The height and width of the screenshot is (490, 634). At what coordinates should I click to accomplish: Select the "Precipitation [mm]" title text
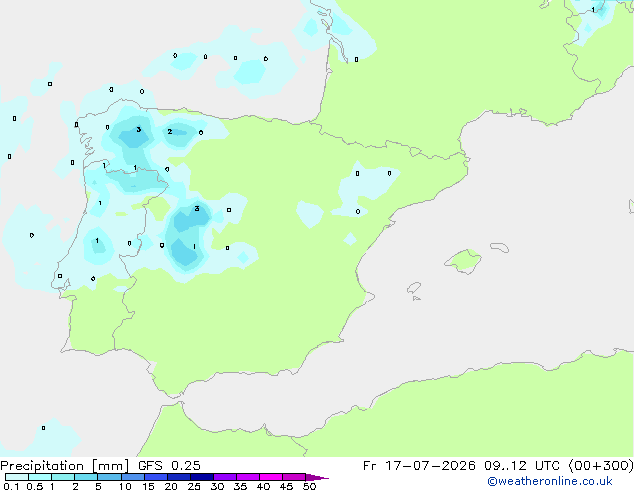tap(65, 466)
